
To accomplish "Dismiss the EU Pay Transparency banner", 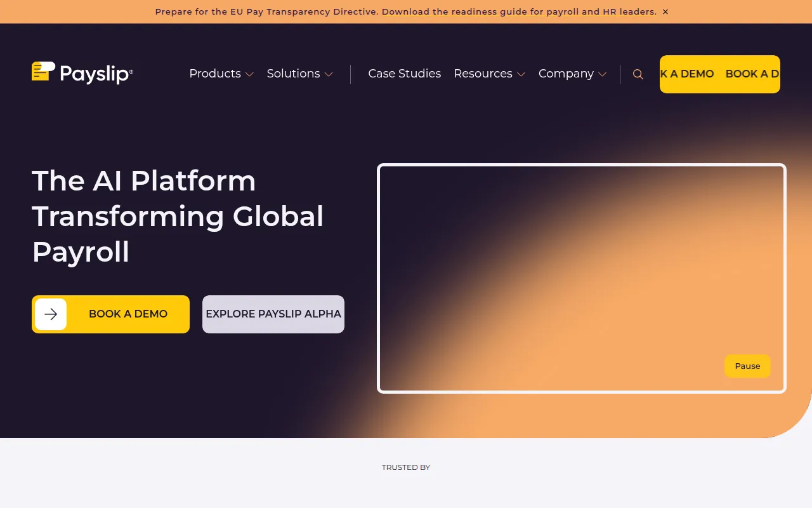I will click(x=665, y=11).
